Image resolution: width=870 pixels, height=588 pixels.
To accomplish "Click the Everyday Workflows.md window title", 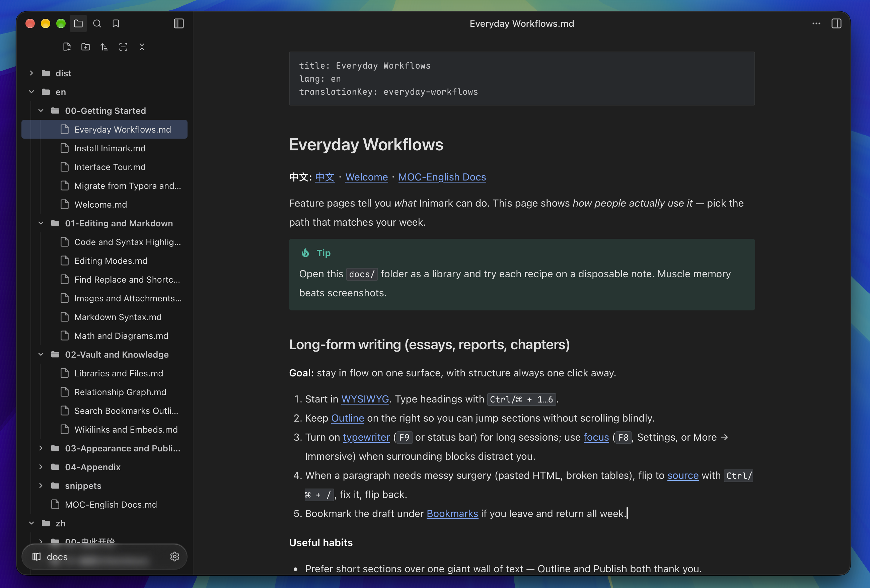I will [x=521, y=23].
